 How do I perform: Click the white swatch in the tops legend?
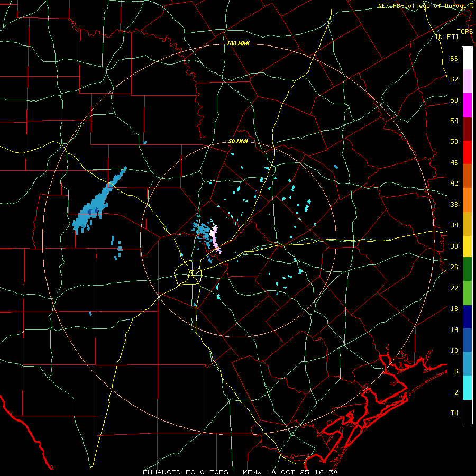467,58
